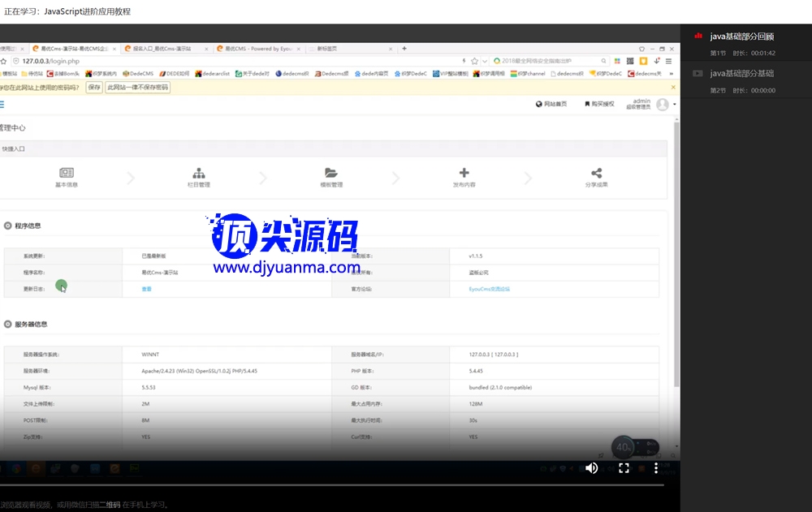Seek using the video progress bar
The width and height of the screenshot is (812, 512).
tap(325, 484)
